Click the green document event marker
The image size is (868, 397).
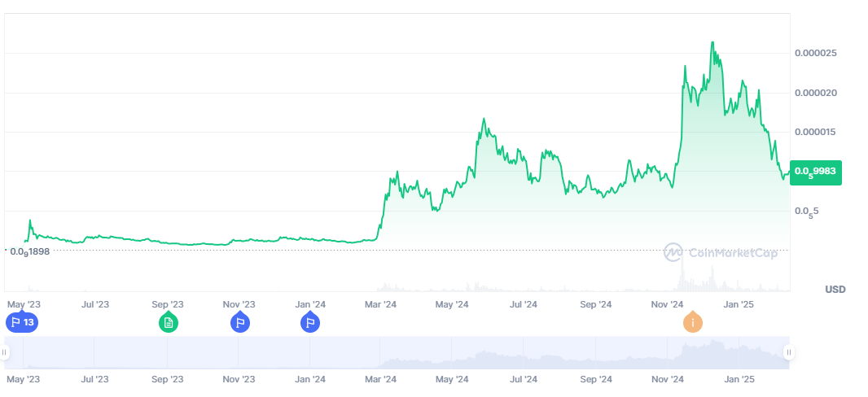point(168,323)
